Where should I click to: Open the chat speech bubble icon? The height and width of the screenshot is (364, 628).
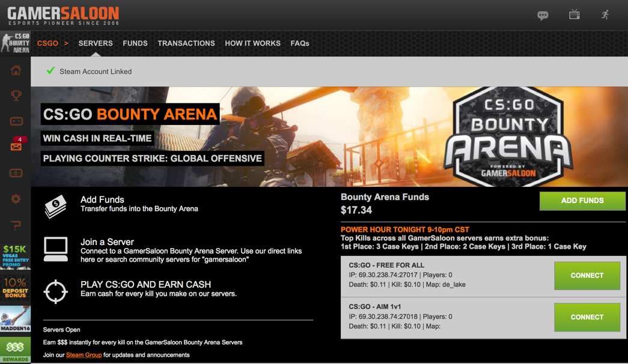pyautogui.click(x=543, y=15)
